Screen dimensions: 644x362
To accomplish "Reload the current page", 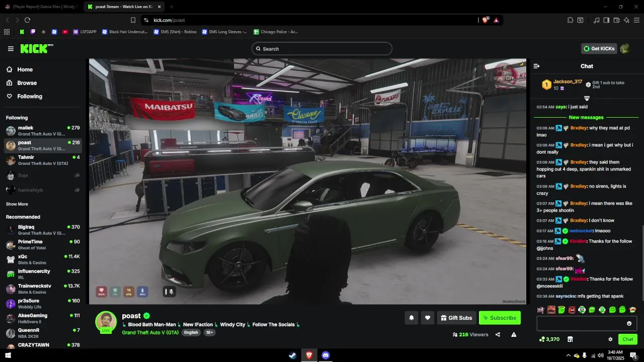I will [27, 20].
